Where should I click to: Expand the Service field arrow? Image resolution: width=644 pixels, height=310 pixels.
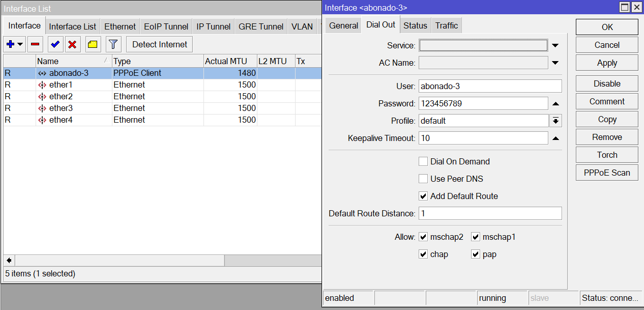pos(555,46)
